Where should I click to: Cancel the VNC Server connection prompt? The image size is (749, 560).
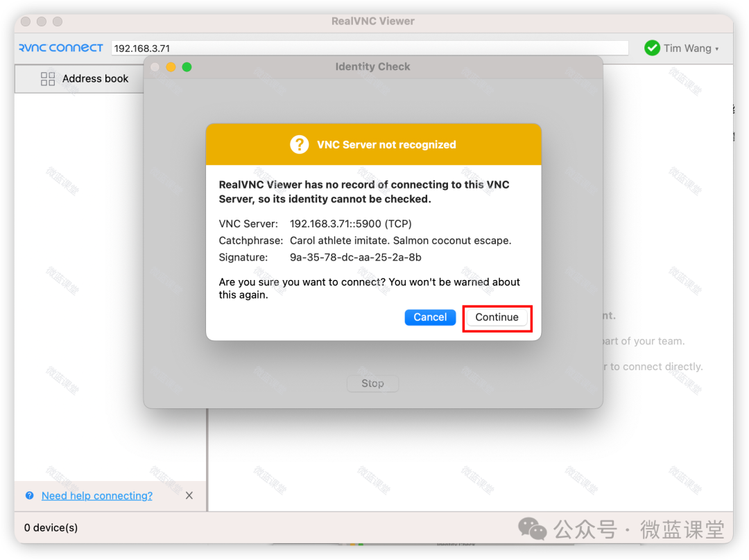430,317
